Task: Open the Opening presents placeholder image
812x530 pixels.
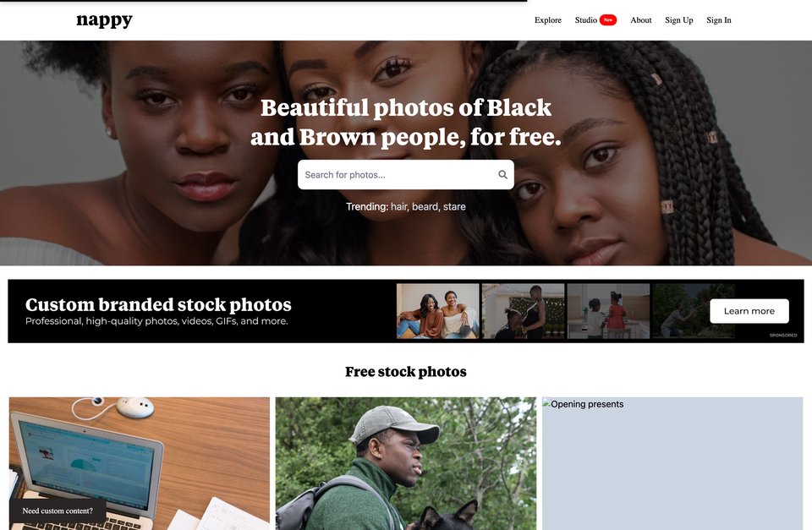Action: click(672, 464)
